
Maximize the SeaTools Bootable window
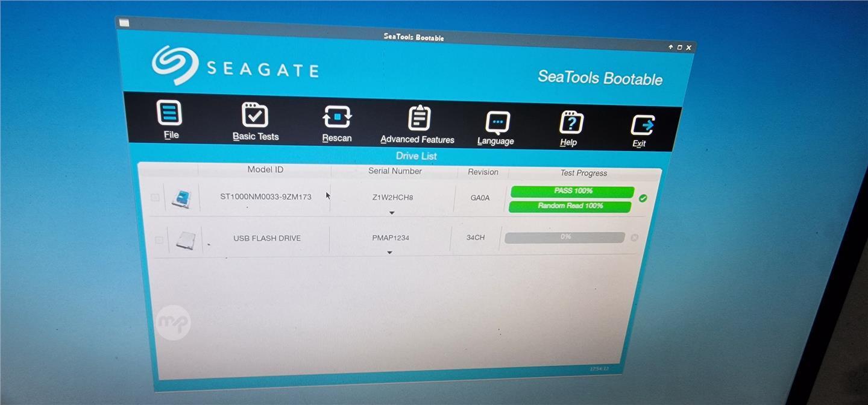coord(679,47)
